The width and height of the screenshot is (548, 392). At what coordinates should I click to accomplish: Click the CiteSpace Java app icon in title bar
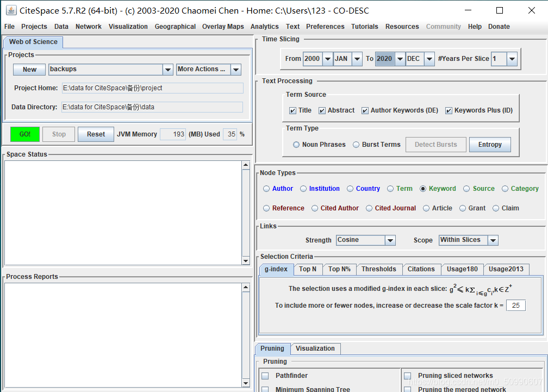11,10
